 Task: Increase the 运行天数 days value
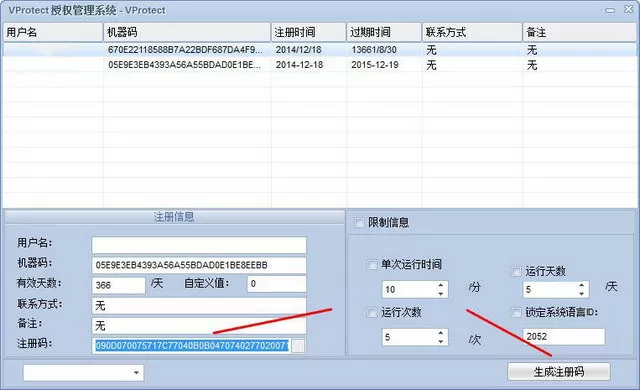(x=582, y=285)
